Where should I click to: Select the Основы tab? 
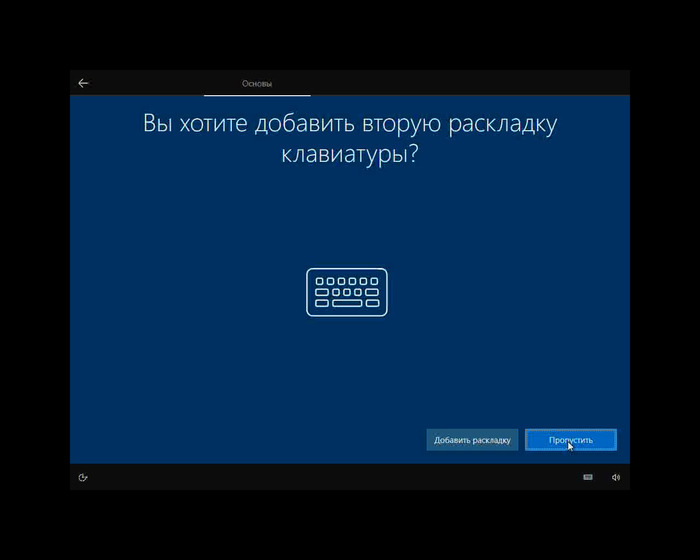click(257, 84)
